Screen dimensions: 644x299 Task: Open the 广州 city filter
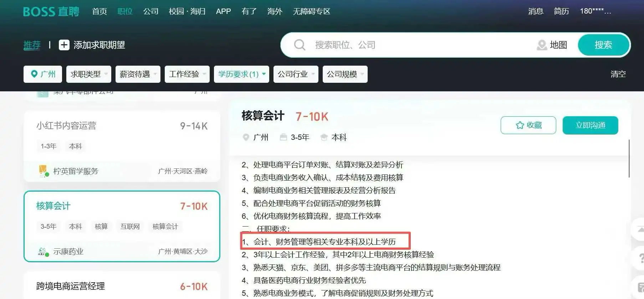click(43, 74)
